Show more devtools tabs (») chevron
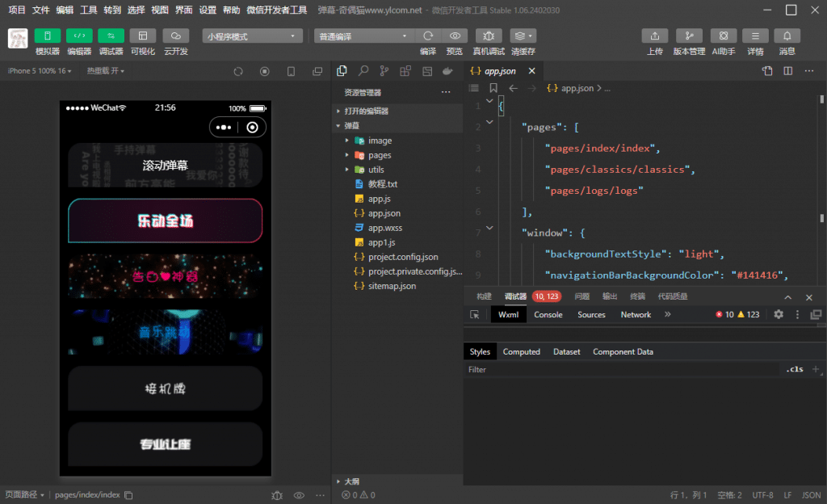827x504 pixels. (x=668, y=315)
